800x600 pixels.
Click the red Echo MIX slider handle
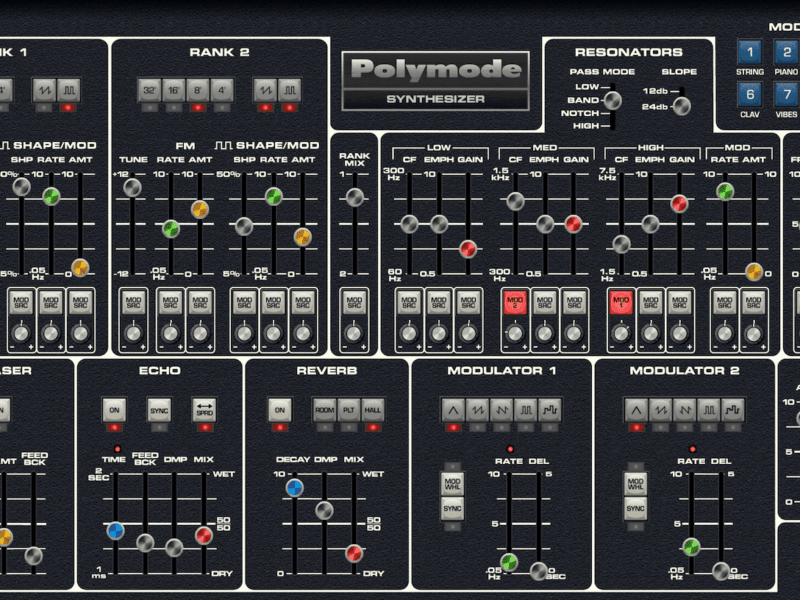pos(204,535)
